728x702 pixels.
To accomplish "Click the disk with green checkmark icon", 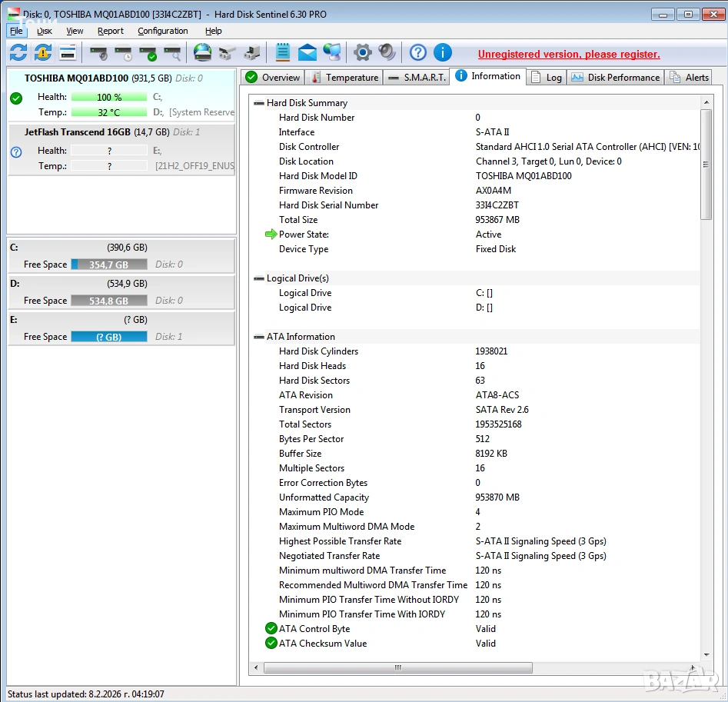I will [x=148, y=53].
